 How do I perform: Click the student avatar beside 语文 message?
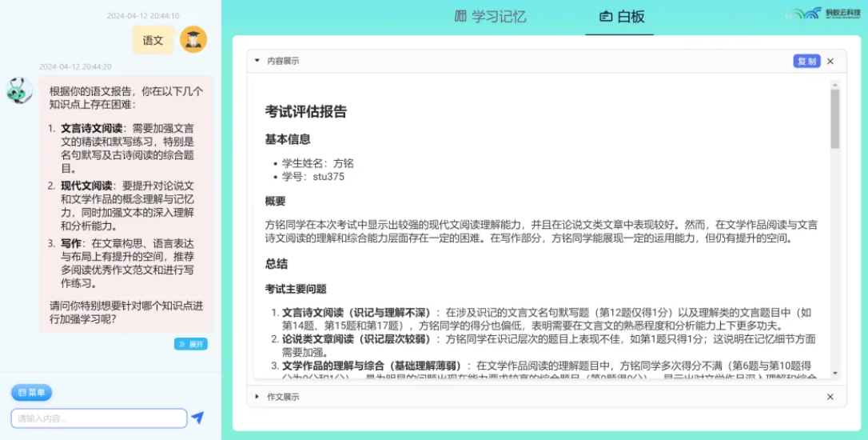point(193,39)
